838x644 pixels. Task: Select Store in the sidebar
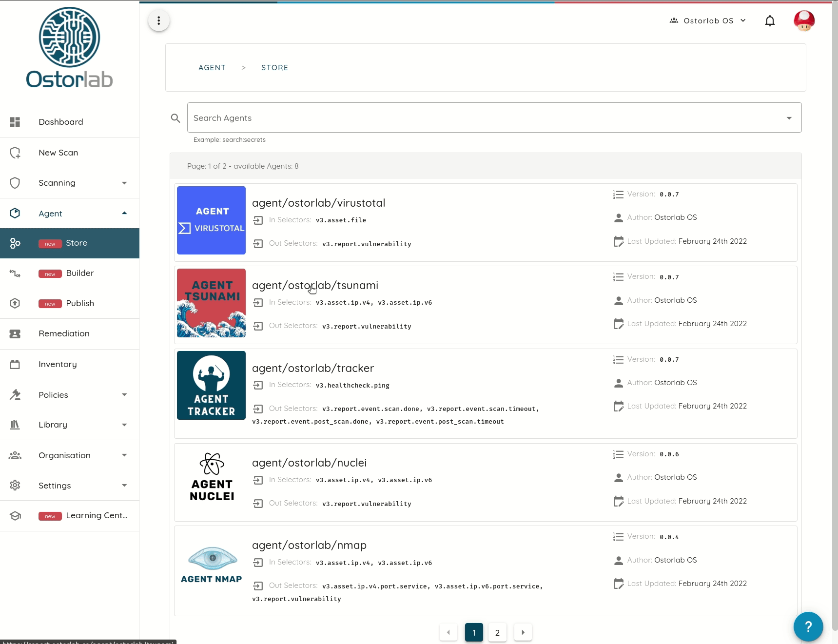(x=70, y=243)
